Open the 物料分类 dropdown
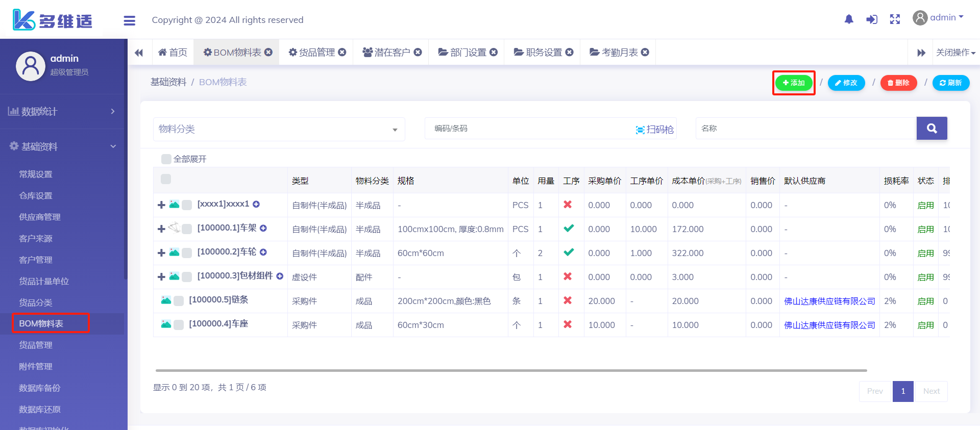This screenshot has width=980, height=430. point(279,130)
